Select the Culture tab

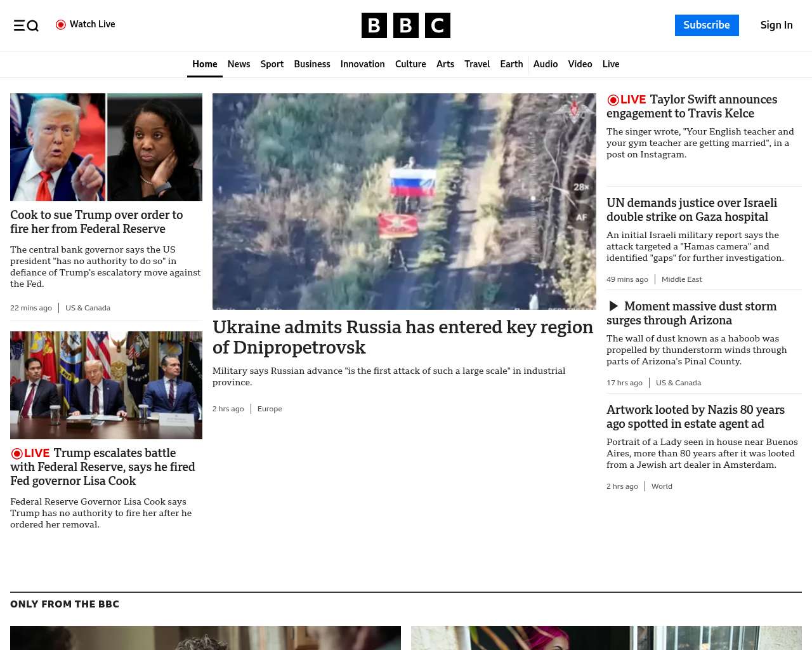[x=410, y=64]
